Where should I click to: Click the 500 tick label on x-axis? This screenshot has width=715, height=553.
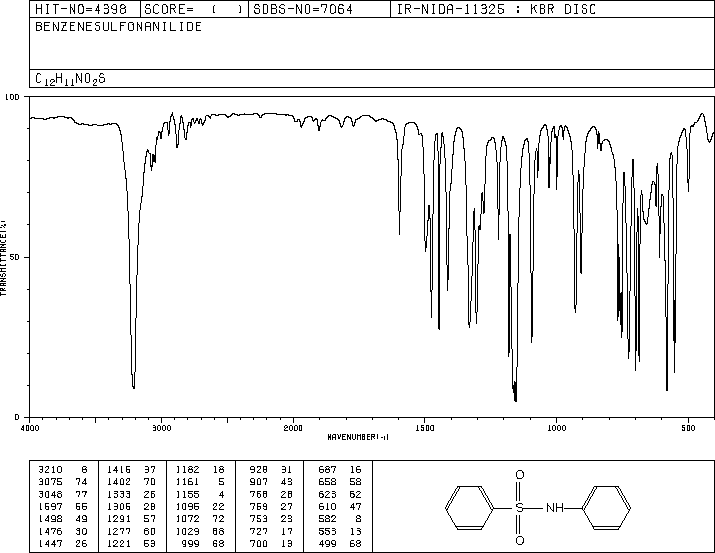tap(688, 428)
